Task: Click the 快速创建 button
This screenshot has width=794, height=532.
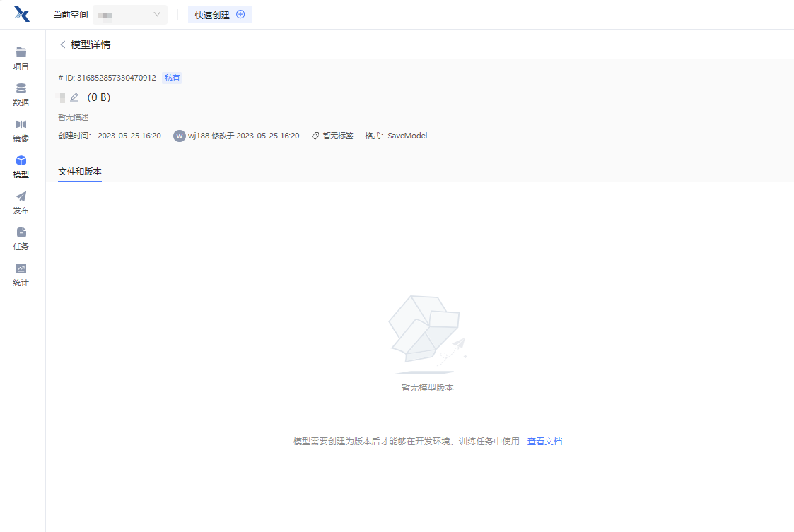Action: pos(219,15)
